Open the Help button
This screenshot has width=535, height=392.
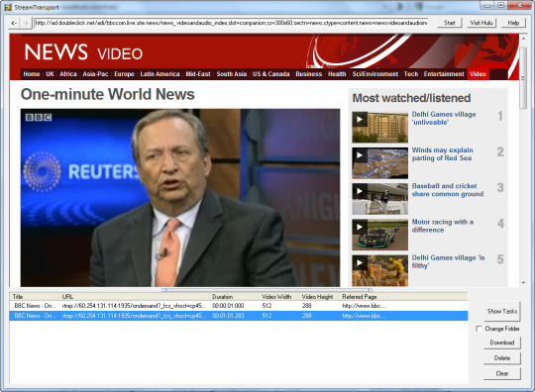[x=513, y=23]
